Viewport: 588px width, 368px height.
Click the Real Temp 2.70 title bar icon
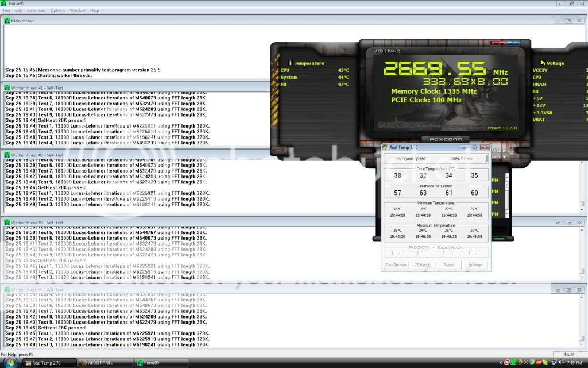[385, 147]
